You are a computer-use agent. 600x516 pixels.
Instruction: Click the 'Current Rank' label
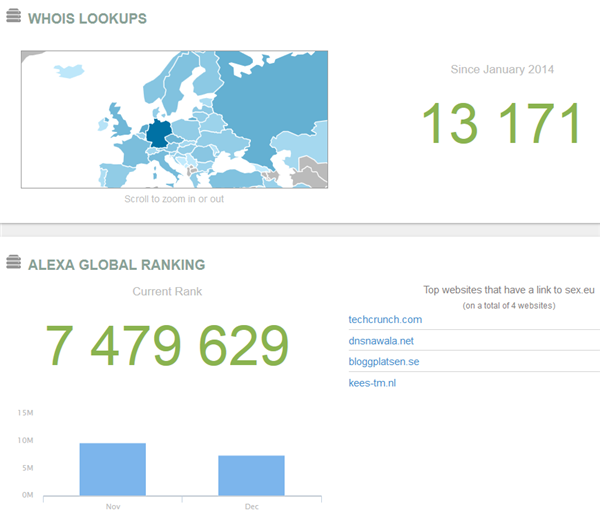coord(167,291)
